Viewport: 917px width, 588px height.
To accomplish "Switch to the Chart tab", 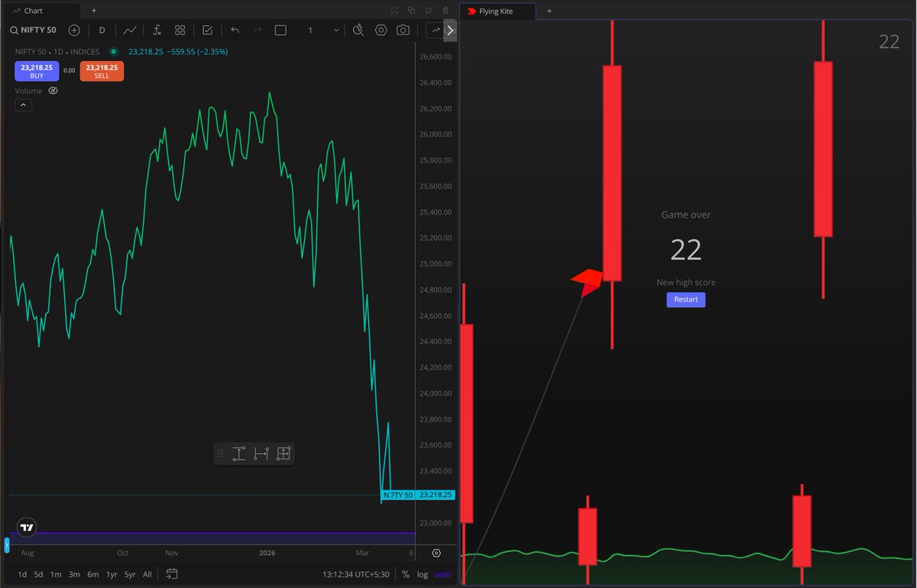I will [41, 11].
